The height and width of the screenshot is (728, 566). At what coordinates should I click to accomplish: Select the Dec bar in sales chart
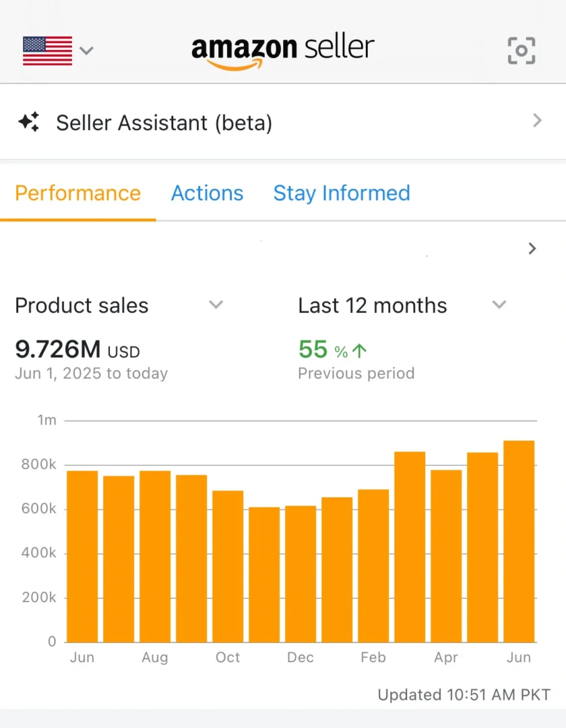pyautogui.click(x=301, y=574)
